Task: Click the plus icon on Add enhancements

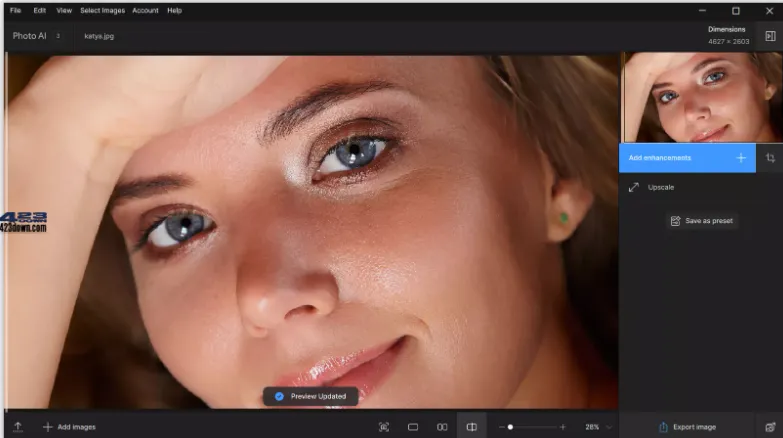Action: coord(741,158)
